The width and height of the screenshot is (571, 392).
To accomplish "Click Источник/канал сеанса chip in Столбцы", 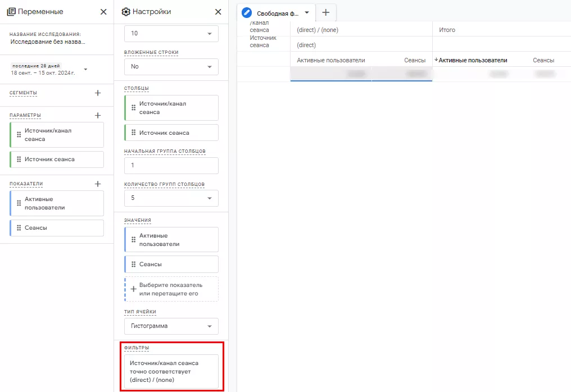I will point(171,108).
